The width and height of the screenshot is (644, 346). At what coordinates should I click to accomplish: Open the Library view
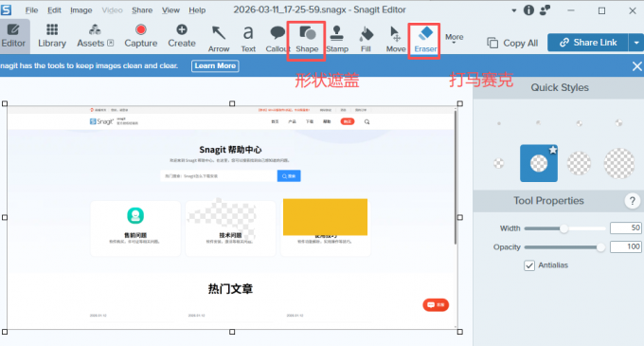pos(52,36)
